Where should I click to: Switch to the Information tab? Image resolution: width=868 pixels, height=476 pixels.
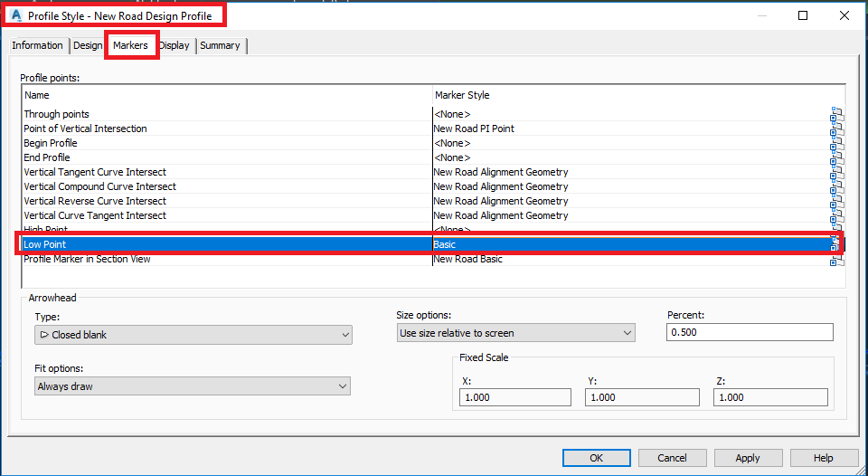pos(38,45)
